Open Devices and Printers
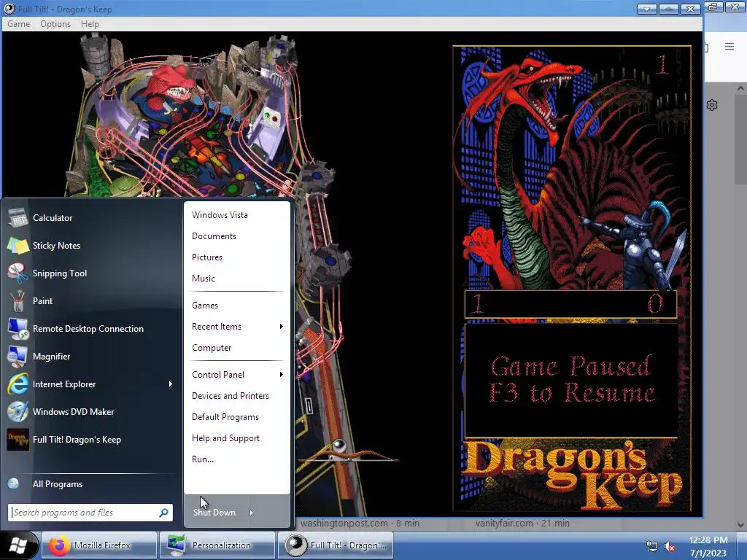The image size is (747, 560). coord(230,396)
